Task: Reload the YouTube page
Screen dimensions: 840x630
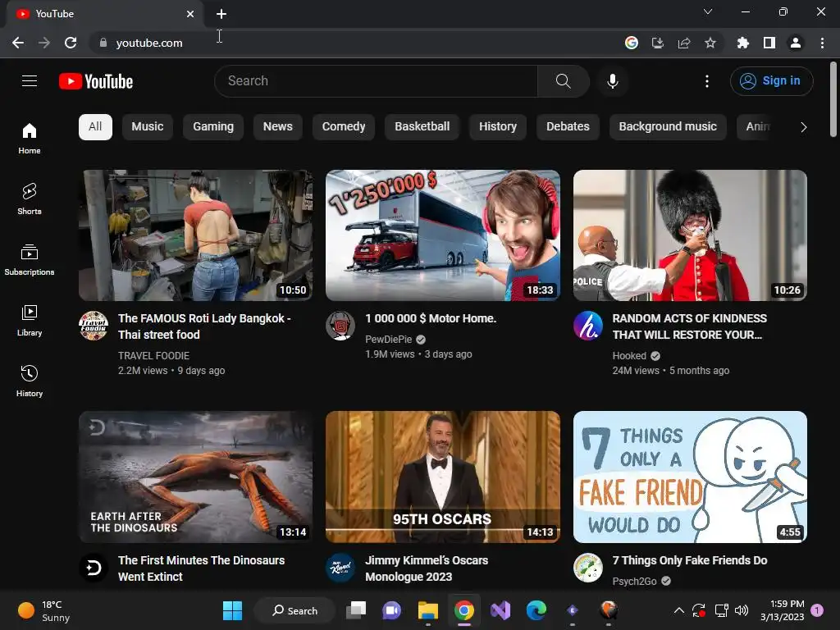Action: (71, 43)
